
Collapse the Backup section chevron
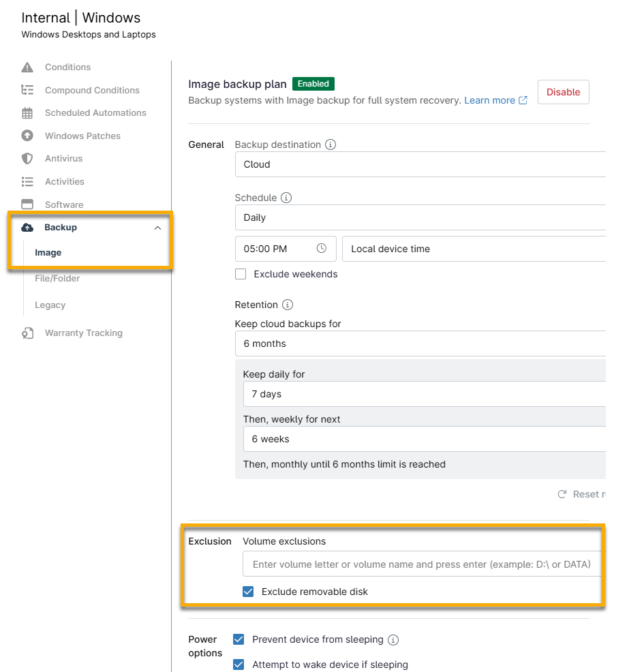(x=157, y=228)
